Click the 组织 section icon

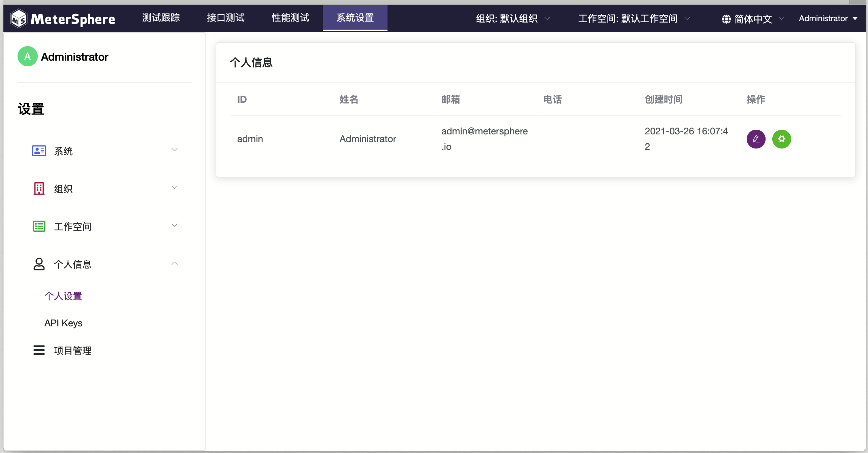pyautogui.click(x=38, y=188)
